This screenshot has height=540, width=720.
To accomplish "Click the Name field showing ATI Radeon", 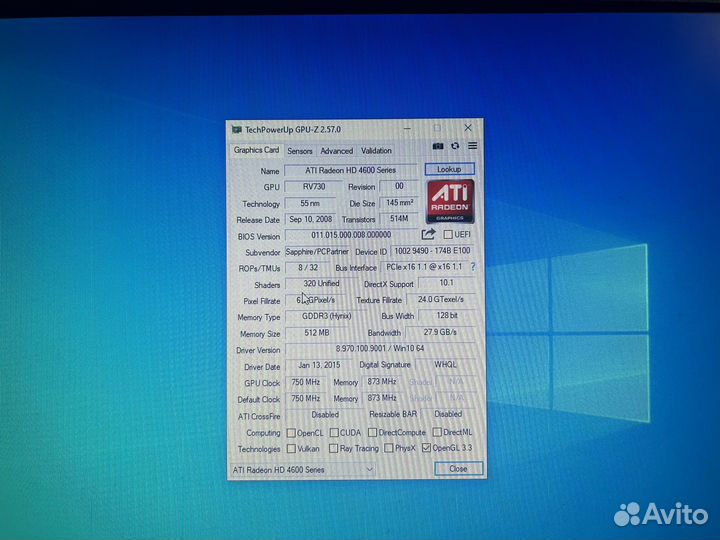I will [x=350, y=170].
